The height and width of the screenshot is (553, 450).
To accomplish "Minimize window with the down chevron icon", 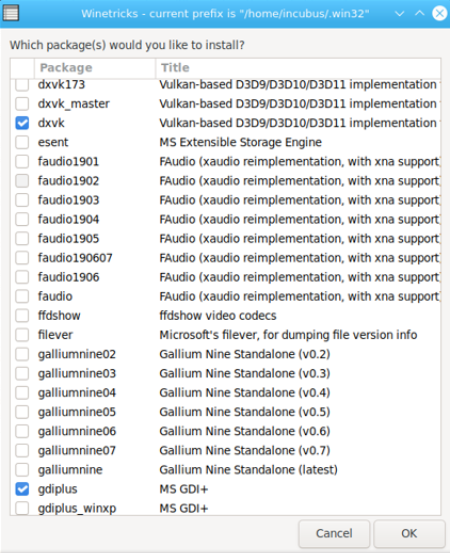I will point(399,14).
